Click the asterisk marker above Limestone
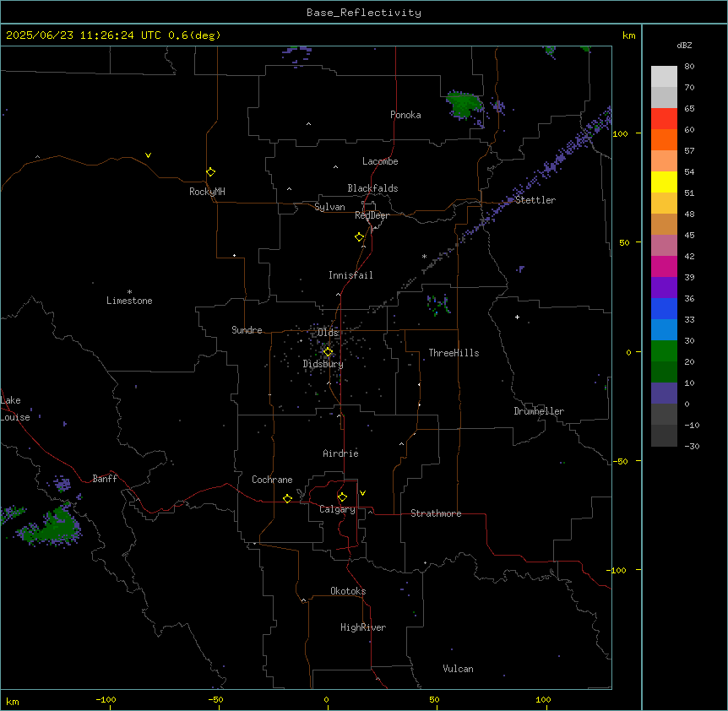The height and width of the screenshot is (711, 728). (x=129, y=292)
